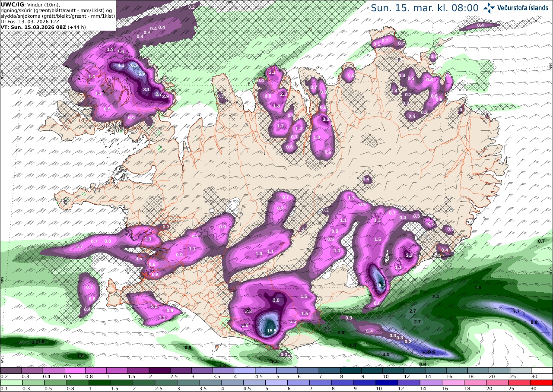Click the 'slydda/snjókoma' legend description line
This screenshot has width=553, height=392.
[x=58, y=16]
